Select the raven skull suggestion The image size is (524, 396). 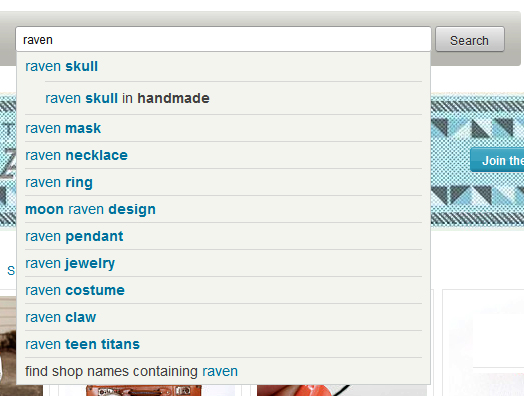coord(223,67)
